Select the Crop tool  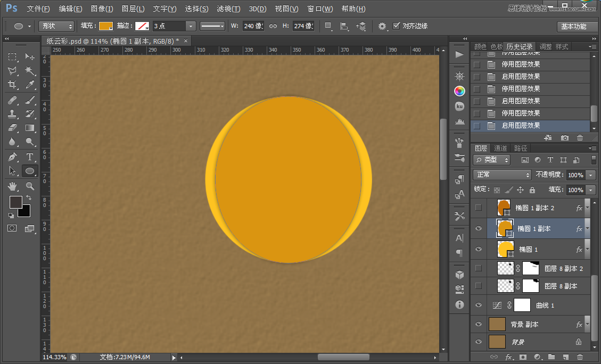pyautogui.click(x=12, y=84)
